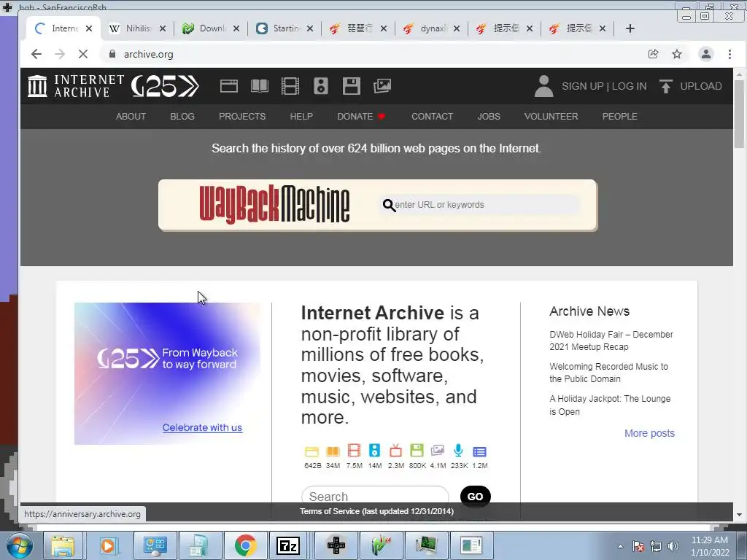Image resolution: width=747 pixels, height=560 pixels.
Task: Open the Software floppy icon in header
Action: [x=352, y=86]
